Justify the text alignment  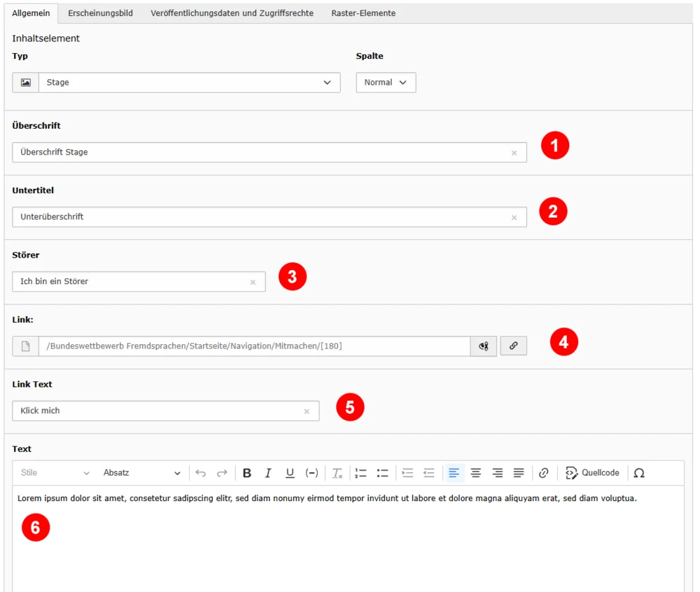click(519, 473)
